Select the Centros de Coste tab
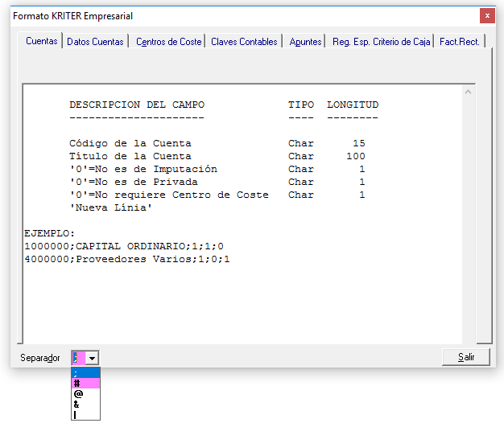Viewport: 504px width, 423px height. pos(169,42)
